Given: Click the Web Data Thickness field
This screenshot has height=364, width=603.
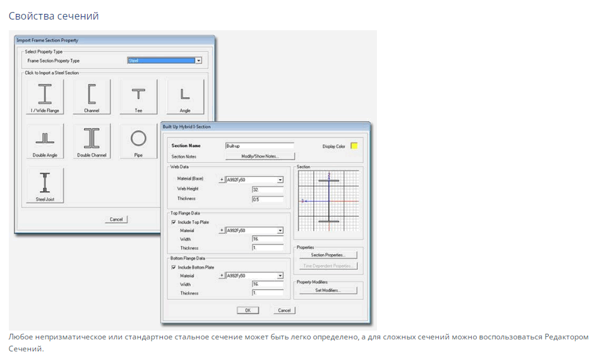Looking at the screenshot, I should coord(268,199).
